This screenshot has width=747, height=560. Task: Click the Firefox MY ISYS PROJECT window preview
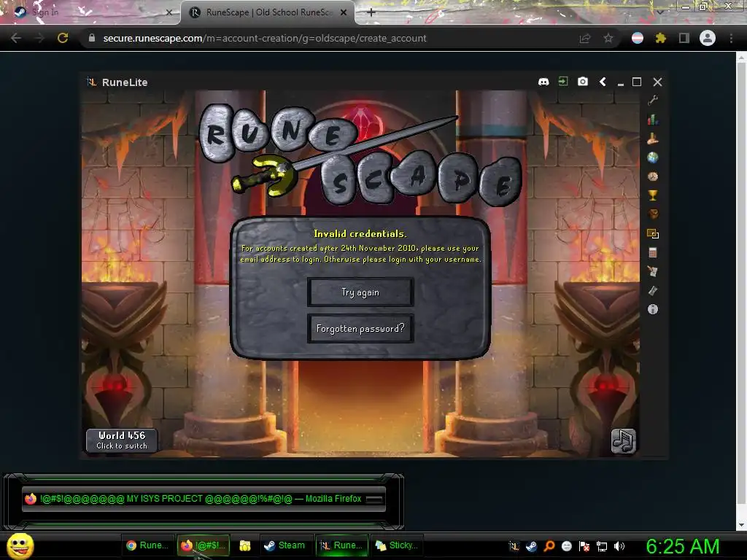pyautogui.click(x=204, y=499)
